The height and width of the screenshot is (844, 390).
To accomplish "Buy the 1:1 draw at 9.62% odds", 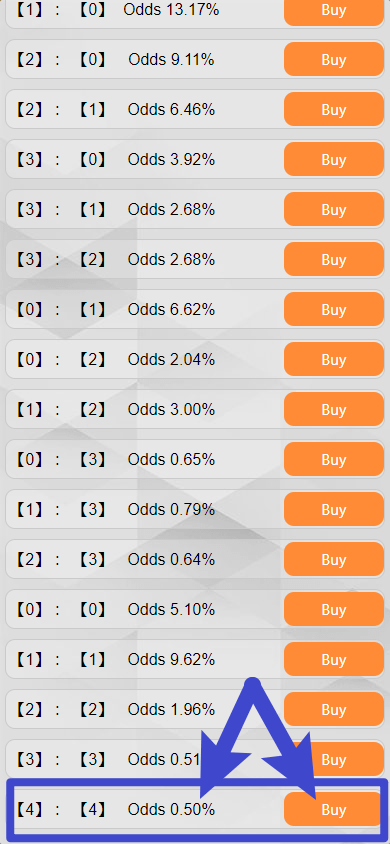I will pyautogui.click(x=334, y=660).
